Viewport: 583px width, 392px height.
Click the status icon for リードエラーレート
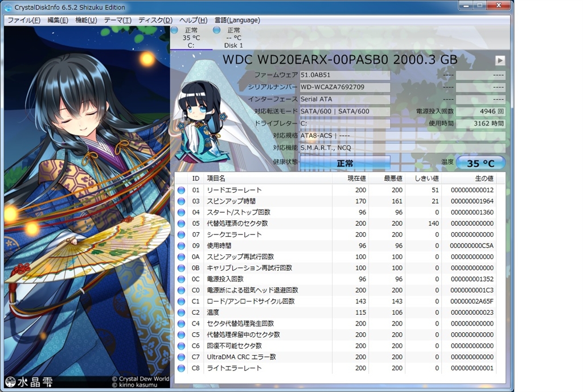coord(181,190)
